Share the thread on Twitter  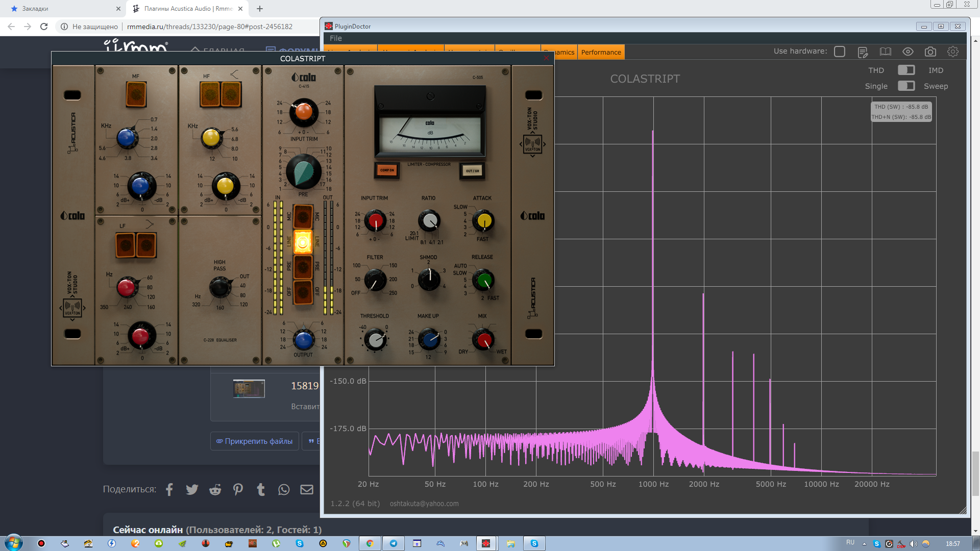click(192, 490)
